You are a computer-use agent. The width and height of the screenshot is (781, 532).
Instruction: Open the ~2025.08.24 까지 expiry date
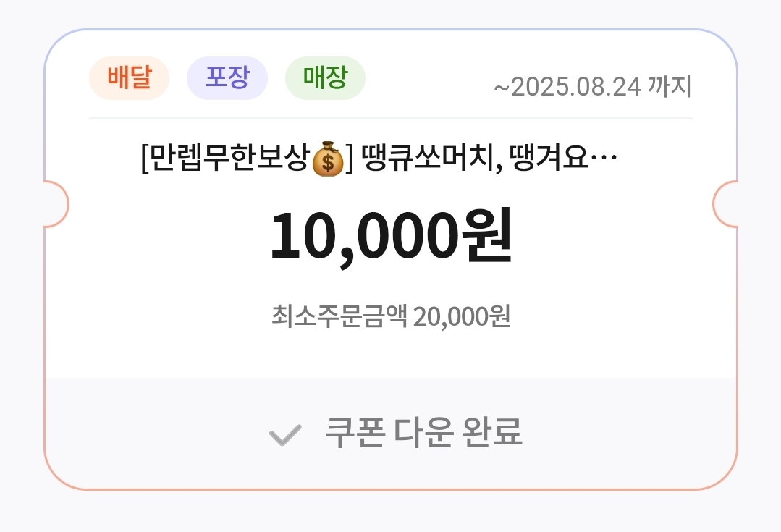pos(593,87)
